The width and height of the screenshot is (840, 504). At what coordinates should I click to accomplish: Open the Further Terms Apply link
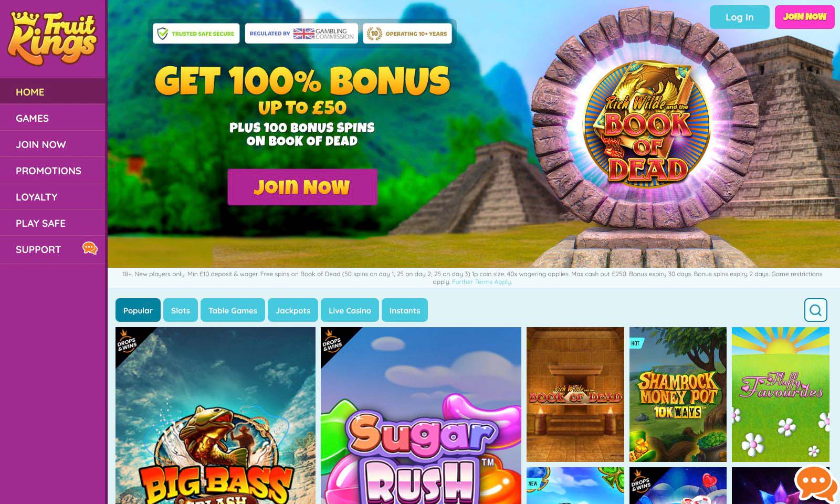[481, 282]
